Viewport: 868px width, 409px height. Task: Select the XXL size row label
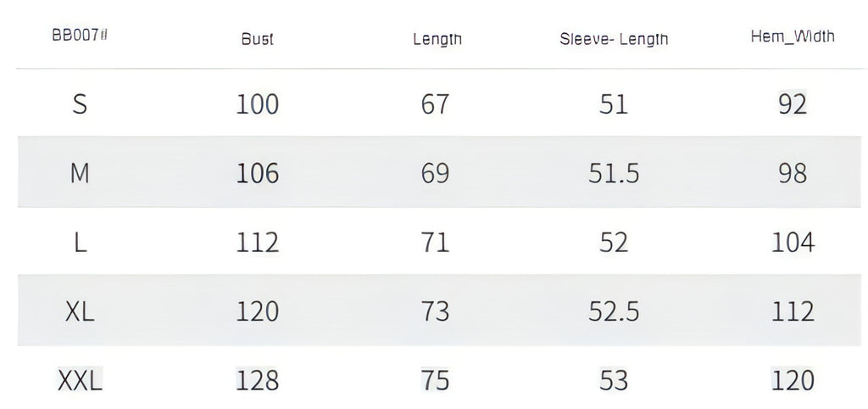coord(80,381)
